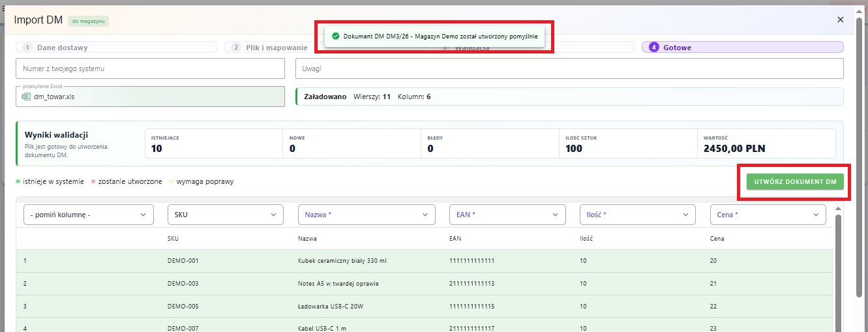
Task: Click the Uwagi input field
Action: [569, 68]
